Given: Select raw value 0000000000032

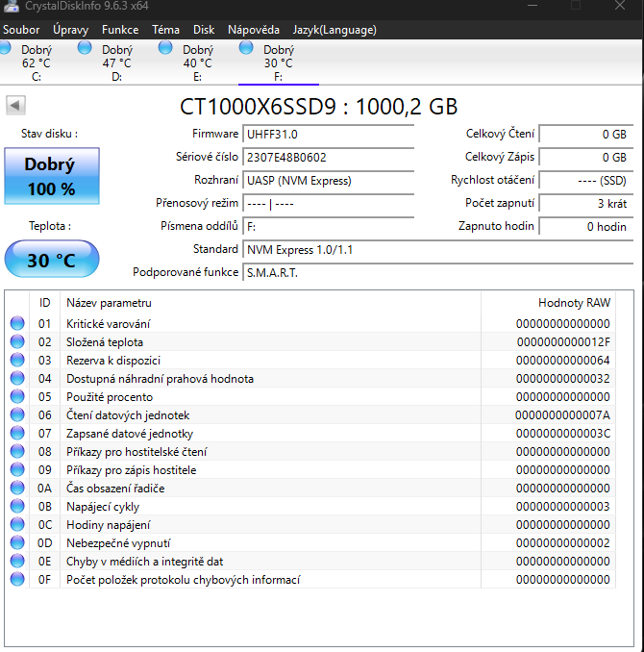Looking at the screenshot, I should [x=563, y=379].
